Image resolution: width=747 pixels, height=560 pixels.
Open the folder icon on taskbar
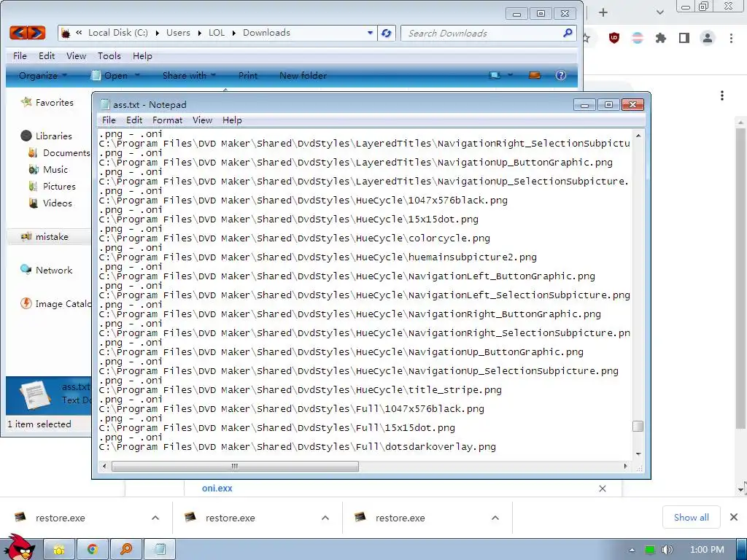coord(59,550)
